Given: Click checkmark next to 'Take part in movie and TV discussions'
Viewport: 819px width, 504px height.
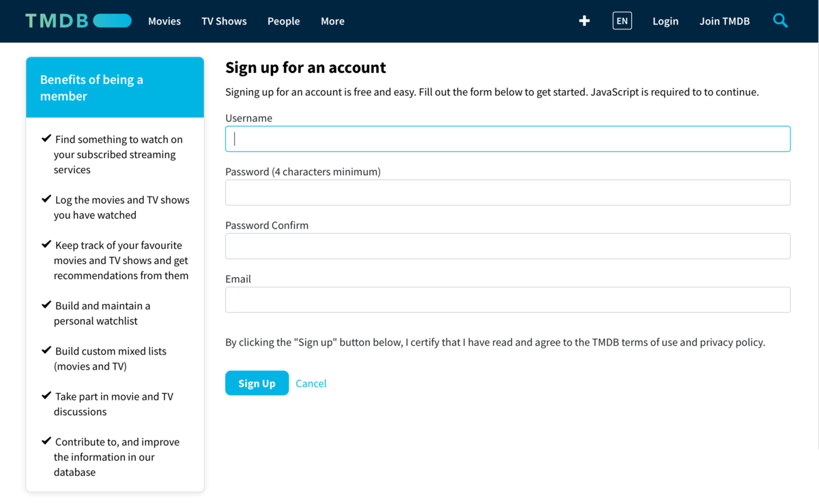Looking at the screenshot, I should (x=46, y=396).
